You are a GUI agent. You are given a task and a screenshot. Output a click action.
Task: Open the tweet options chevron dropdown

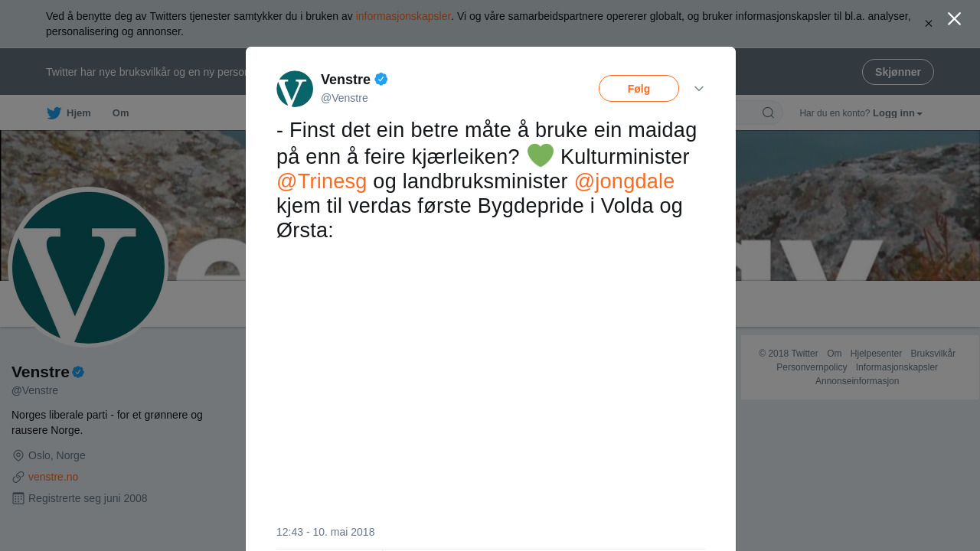[x=699, y=89]
